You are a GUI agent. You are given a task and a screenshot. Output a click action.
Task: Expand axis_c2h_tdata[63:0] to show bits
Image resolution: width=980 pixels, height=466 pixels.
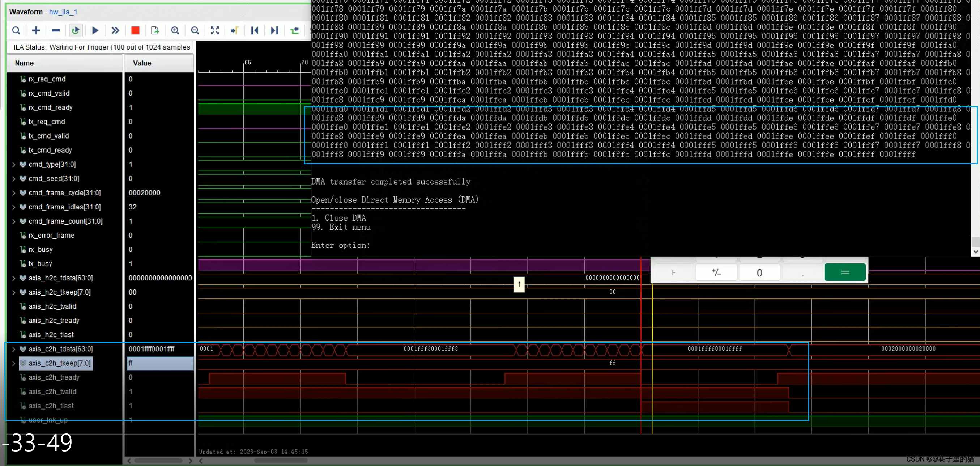click(x=14, y=349)
